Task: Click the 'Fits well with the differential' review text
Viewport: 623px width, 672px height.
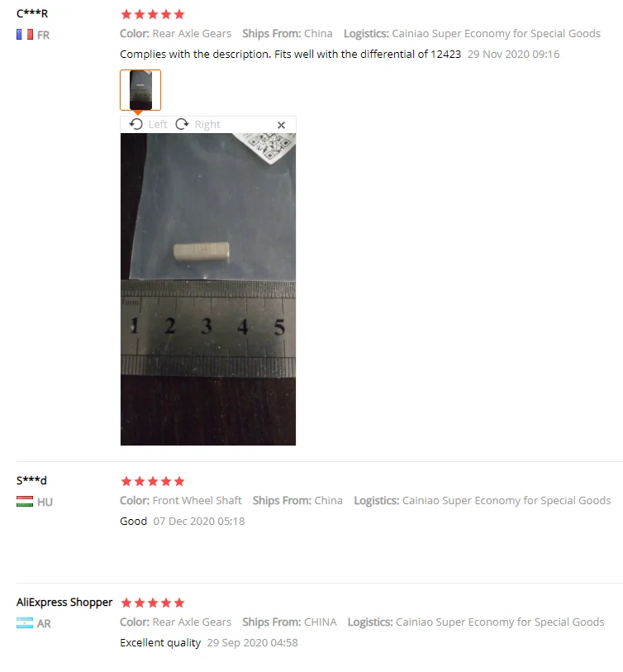Action: point(351,55)
